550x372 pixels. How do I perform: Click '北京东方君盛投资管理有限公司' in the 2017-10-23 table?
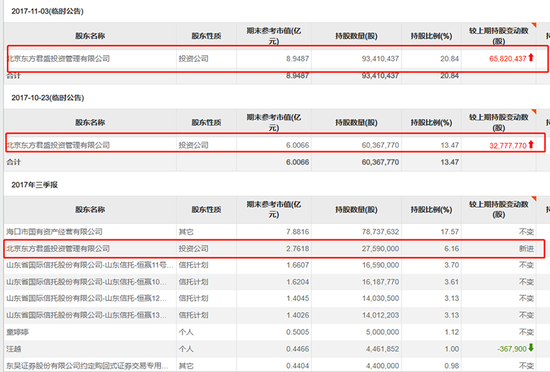59,145
